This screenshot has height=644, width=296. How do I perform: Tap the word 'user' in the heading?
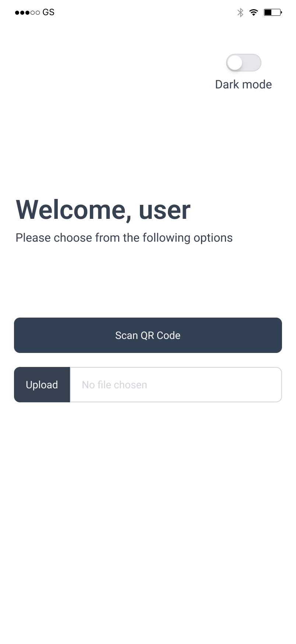pyautogui.click(x=165, y=210)
